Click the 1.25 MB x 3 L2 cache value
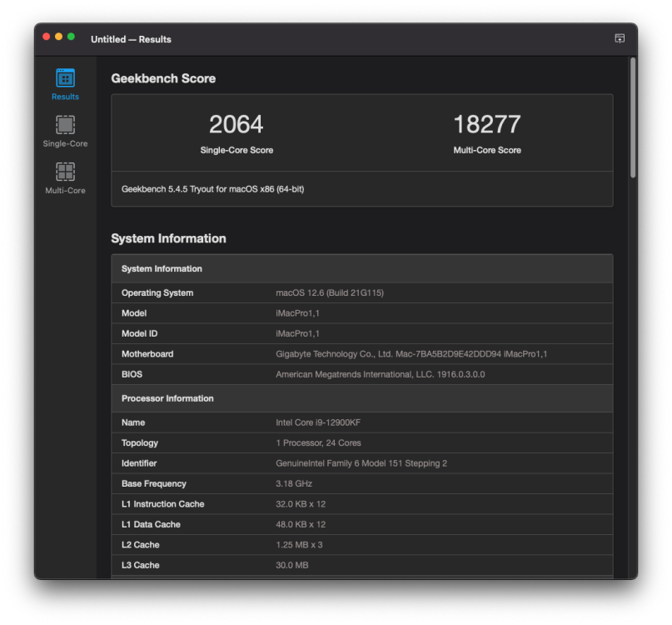 coord(299,545)
